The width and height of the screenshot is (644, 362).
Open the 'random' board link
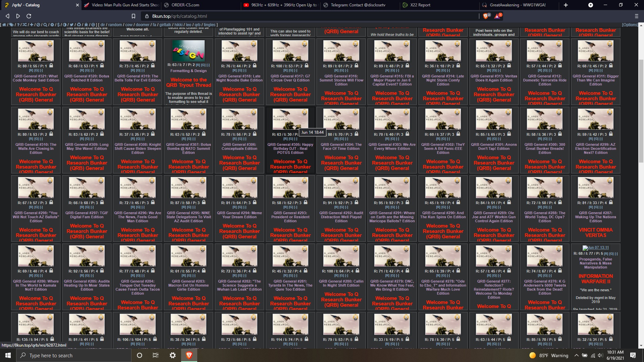(x=115, y=25)
